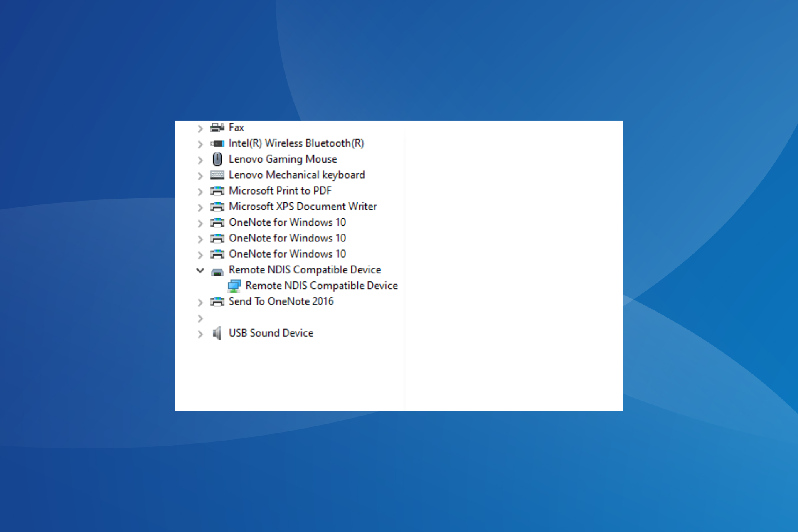The width and height of the screenshot is (798, 532).
Task: Expand the Fax device node
Action: point(200,128)
